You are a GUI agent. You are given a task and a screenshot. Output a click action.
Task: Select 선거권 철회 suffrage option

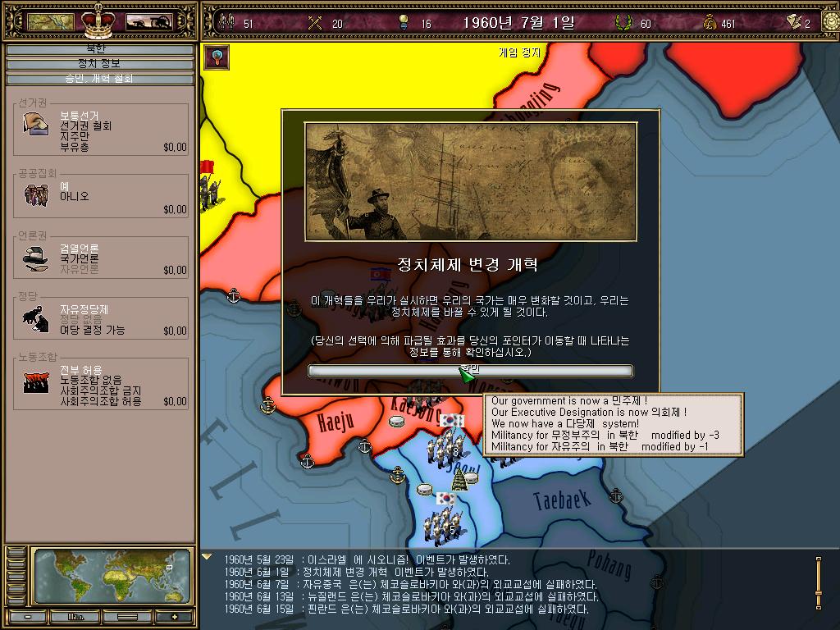[85, 126]
